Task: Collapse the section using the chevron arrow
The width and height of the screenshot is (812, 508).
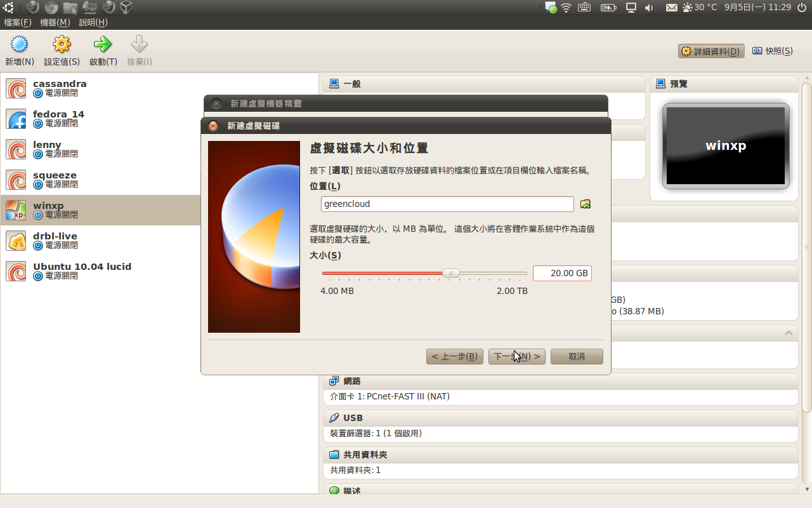Action: click(x=789, y=333)
